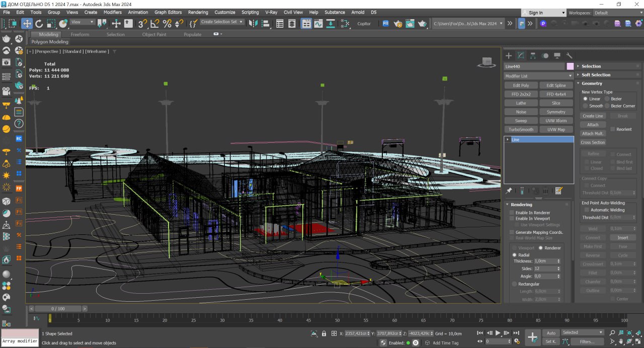Add the Edit Poly modifier

point(521,85)
